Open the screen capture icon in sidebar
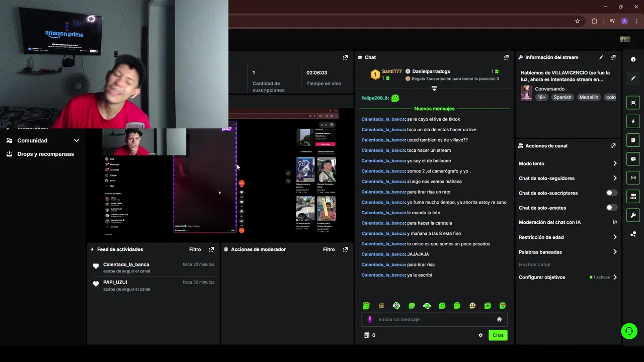Image resolution: width=644 pixels, height=362 pixels. [x=633, y=103]
